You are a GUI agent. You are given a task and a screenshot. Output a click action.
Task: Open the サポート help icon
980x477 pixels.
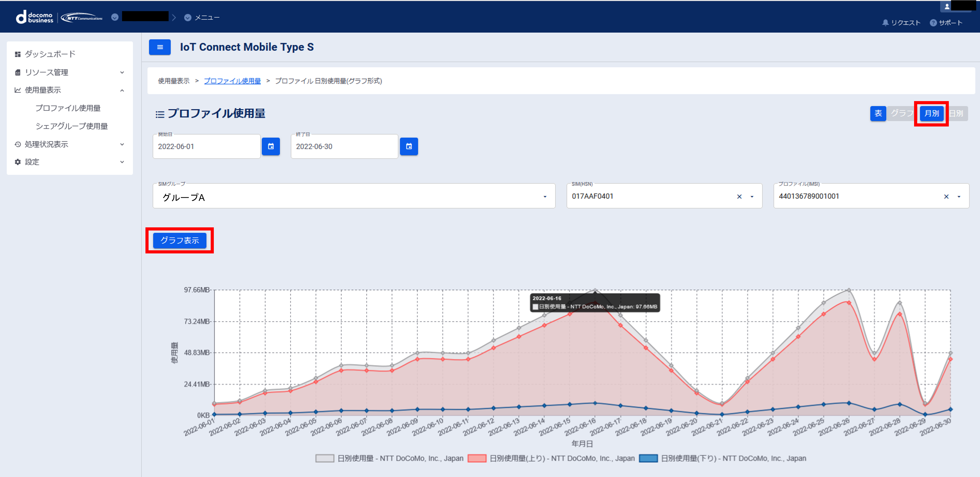(x=933, y=23)
